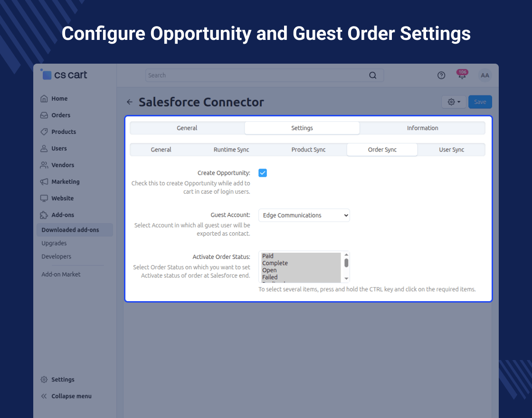The height and width of the screenshot is (418, 532).
Task: Open the Home icon in sidebar
Action: (x=44, y=99)
